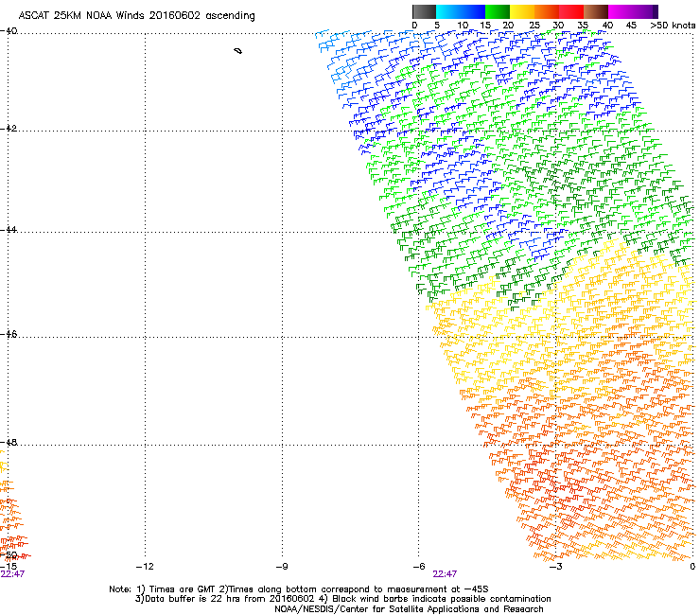Select the '-6' longitude axis label

[419, 567]
